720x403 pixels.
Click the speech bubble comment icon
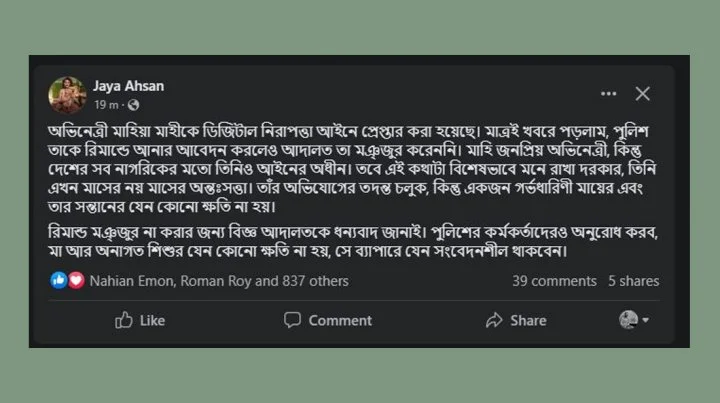(x=292, y=319)
